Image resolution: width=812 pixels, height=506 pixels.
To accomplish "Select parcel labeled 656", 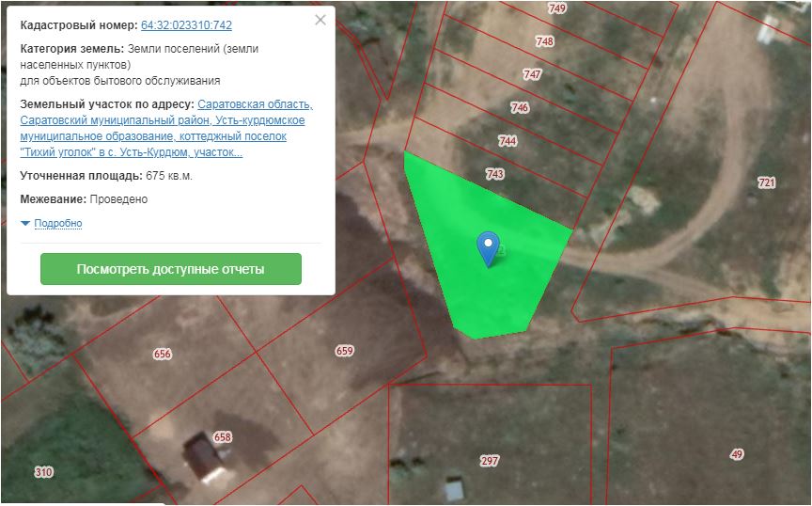I will coord(162,354).
